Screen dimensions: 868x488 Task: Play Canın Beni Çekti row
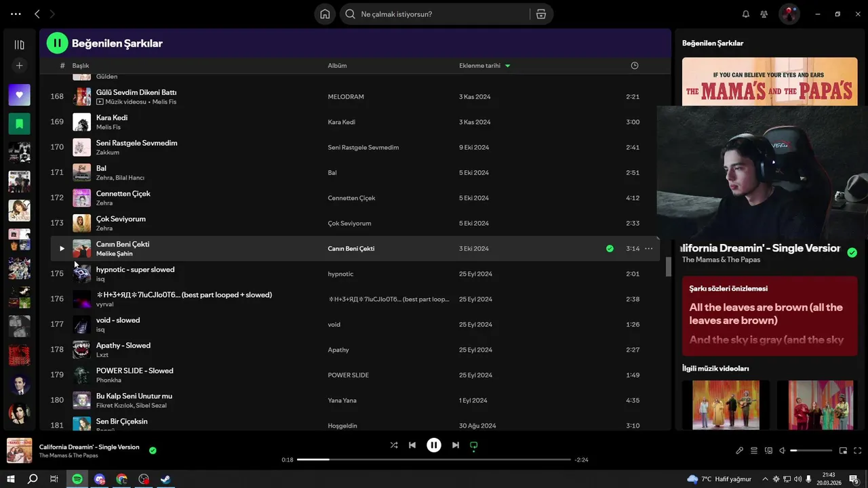click(x=61, y=249)
